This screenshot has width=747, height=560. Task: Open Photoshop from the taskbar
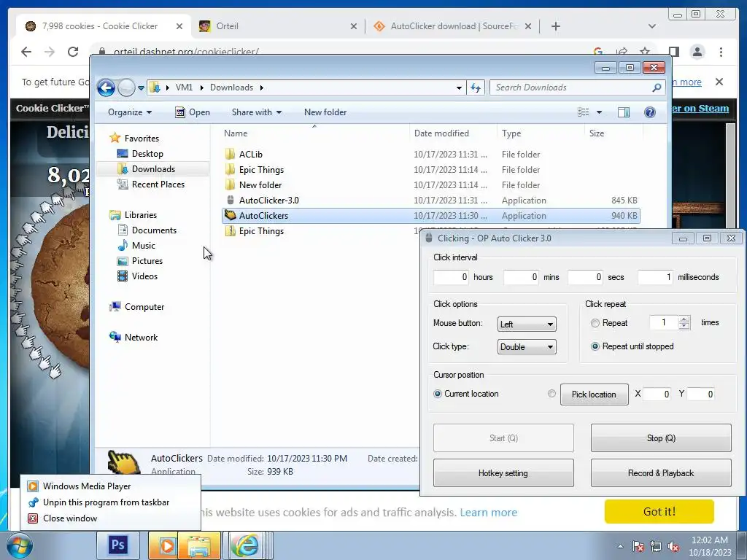pos(118,545)
